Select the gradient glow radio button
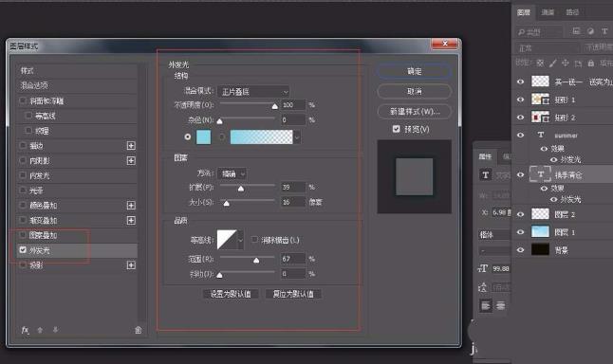Viewport: 613px width, 364px height. [x=222, y=136]
